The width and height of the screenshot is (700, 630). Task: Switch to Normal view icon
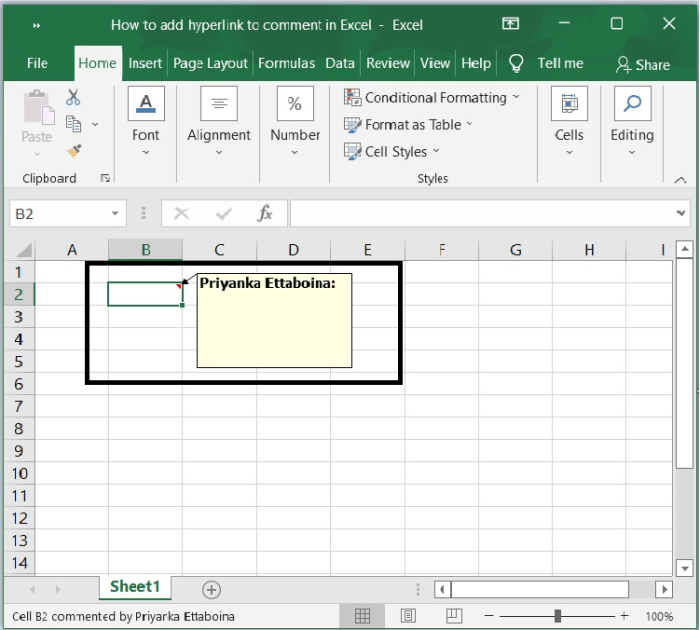[362, 616]
